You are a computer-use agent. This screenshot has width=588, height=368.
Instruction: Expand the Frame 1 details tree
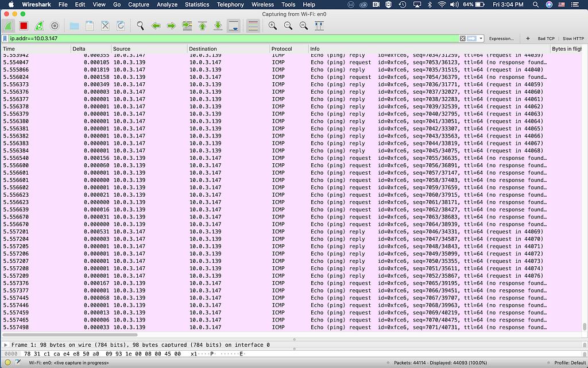(6, 345)
